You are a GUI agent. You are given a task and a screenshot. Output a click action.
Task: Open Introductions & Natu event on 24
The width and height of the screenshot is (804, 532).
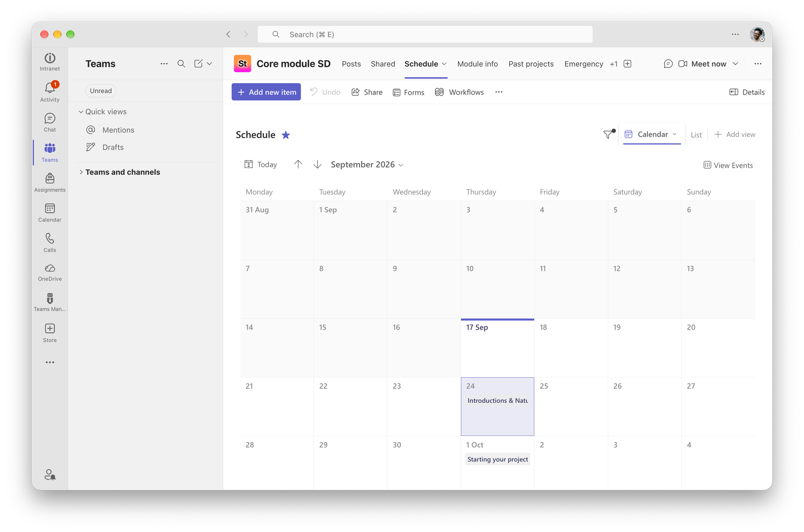coord(497,401)
